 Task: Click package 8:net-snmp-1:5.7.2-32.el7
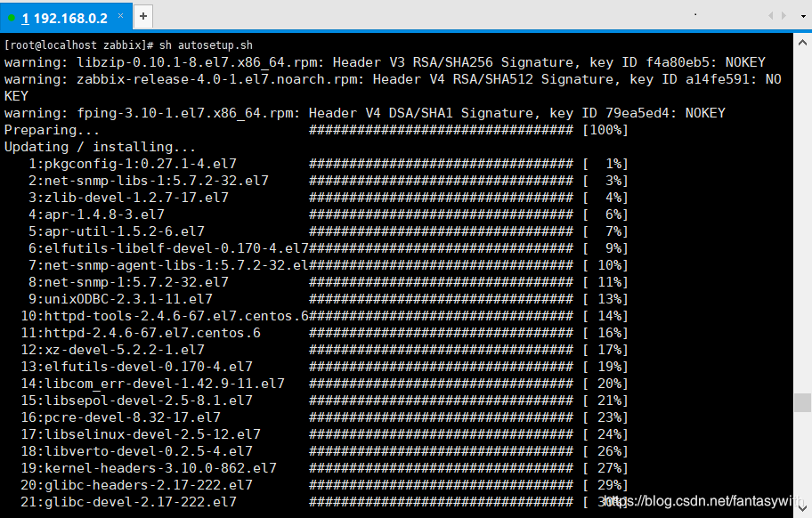click(128, 282)
